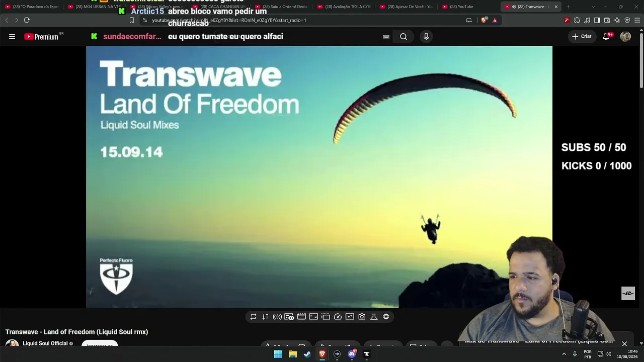Click the page vertical scrollbar
Viewport: 644px width, 362px height.
[641, 60]
